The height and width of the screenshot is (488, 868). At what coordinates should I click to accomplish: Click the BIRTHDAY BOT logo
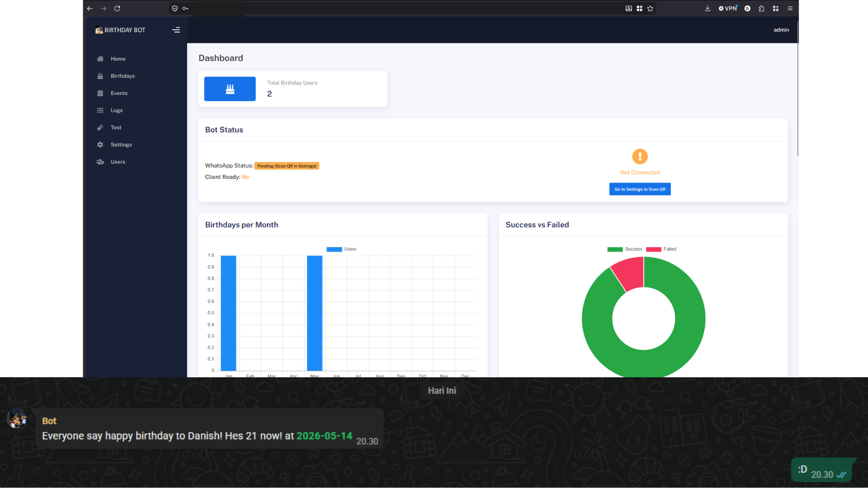coord(120,30)
